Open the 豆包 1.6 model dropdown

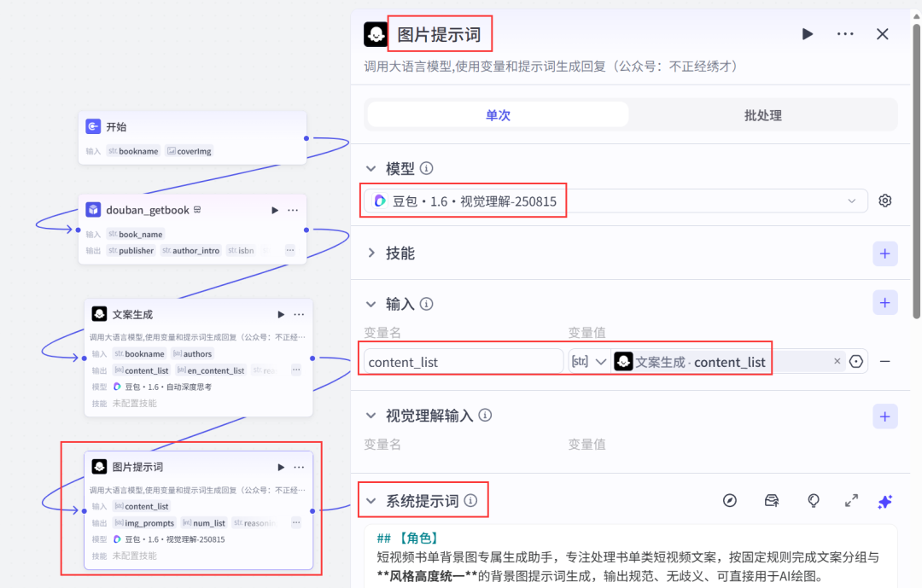click(x=615, y=201)
